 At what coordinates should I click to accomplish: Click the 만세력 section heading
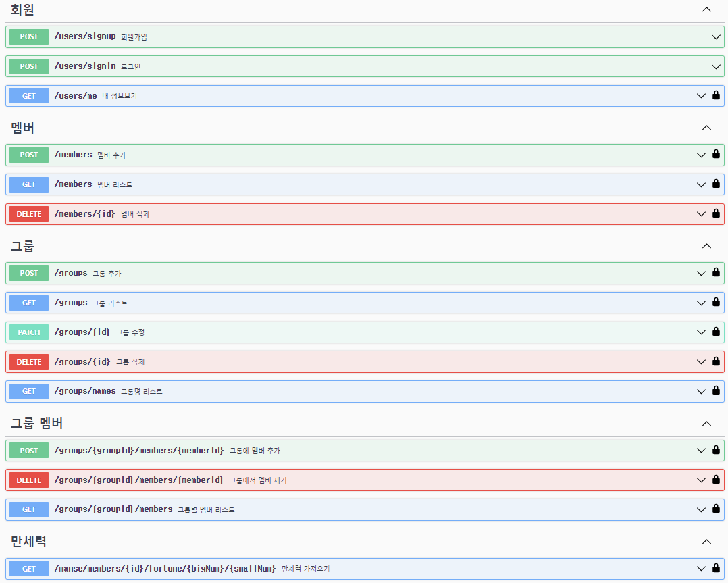point(28,542)
